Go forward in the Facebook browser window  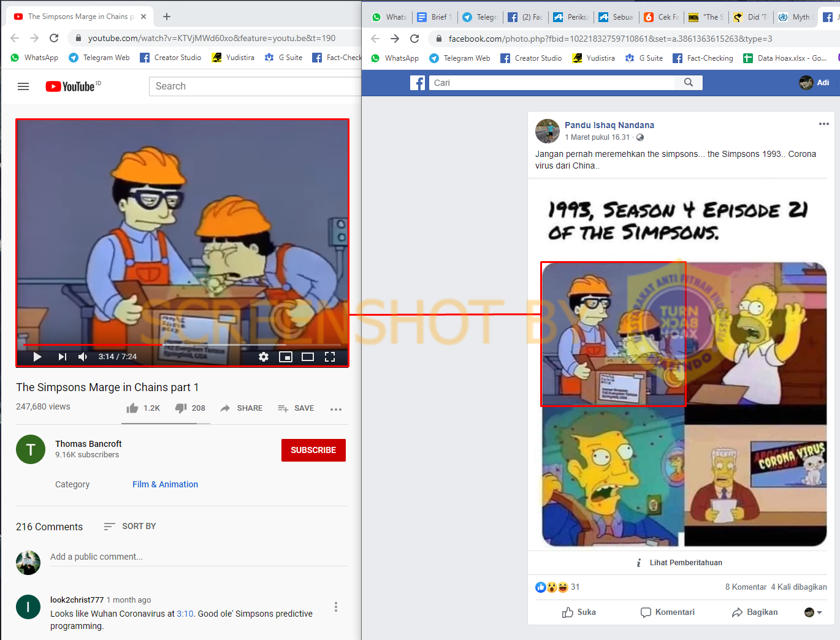pos(395,39)
